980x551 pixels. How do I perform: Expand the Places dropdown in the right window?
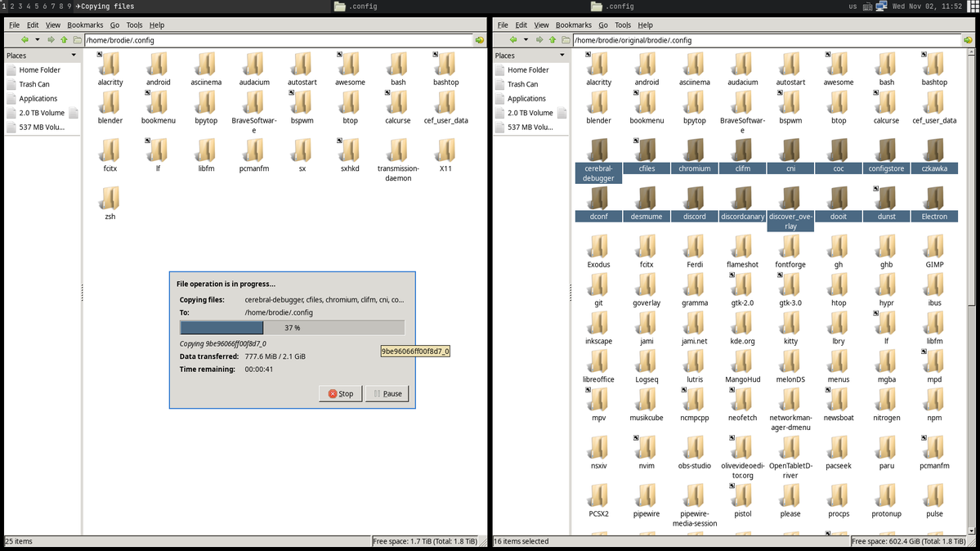562,56
